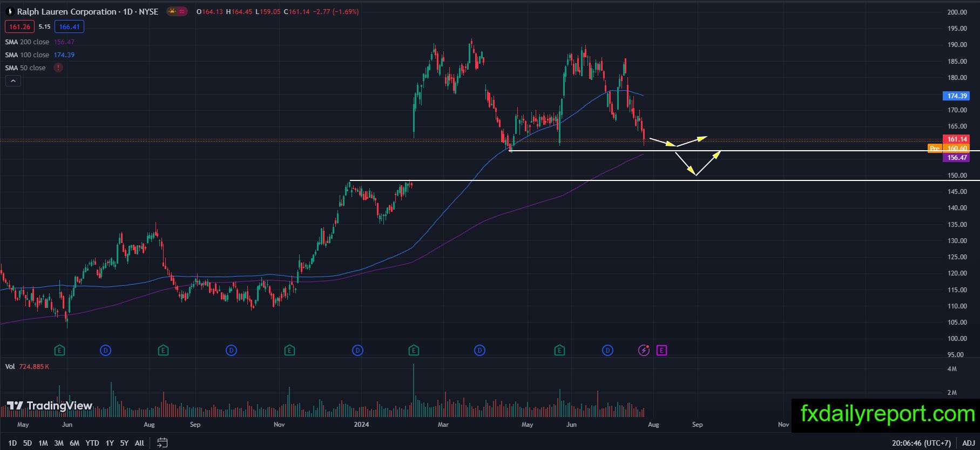The image size is (980, 450).
Task: Click the 150.00 price scale label
Action: (x=957, y=176)
